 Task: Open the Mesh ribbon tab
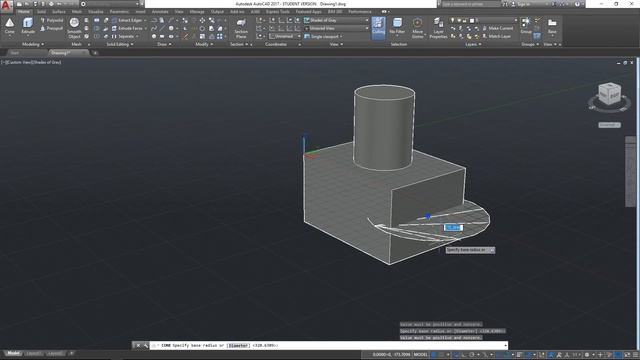tap(77, 12)
